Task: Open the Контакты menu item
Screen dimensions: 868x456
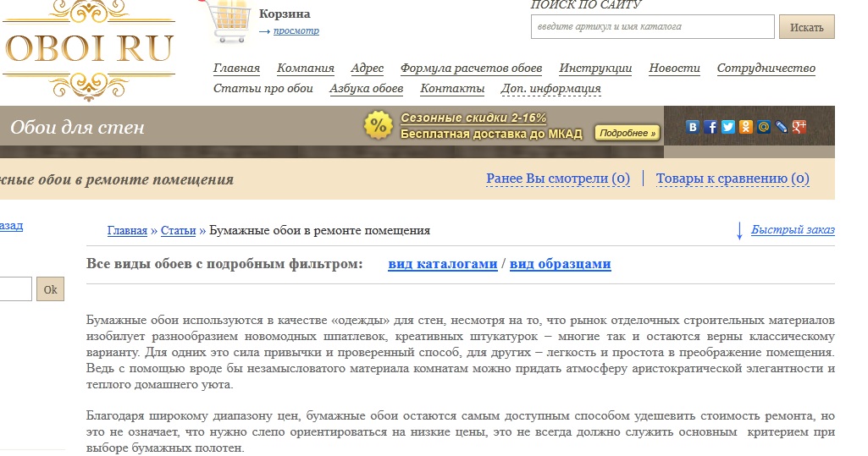Action: click(x=452, y=89)
